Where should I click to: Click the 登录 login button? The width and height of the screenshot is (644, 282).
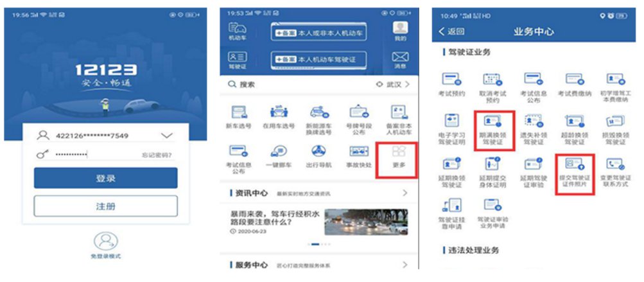pos(105,178)
